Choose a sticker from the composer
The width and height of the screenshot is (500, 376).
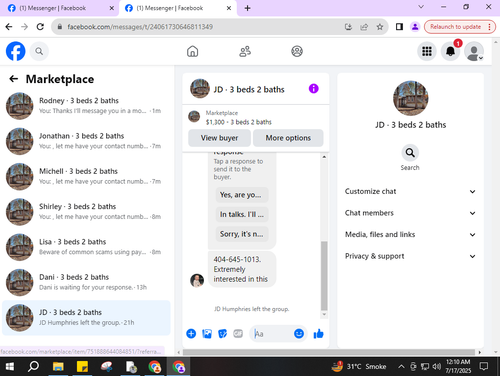tap(222, 333)
